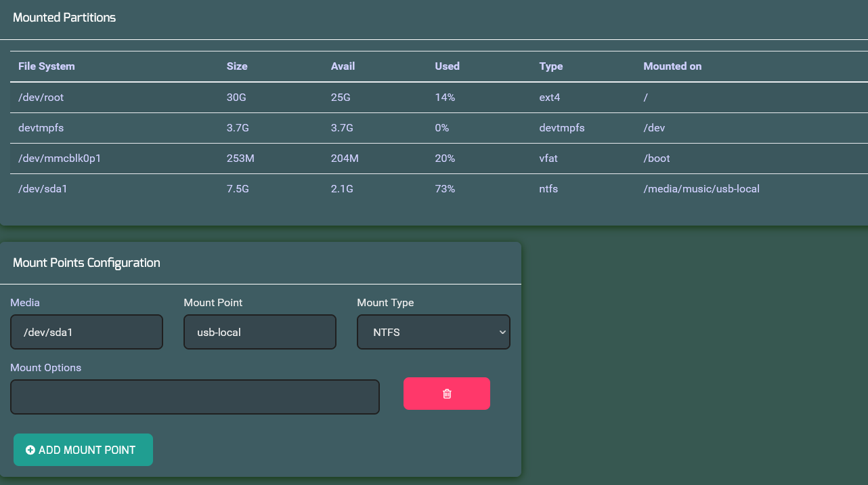Click the Type column header
Image resolution: width=868 pixels, height=485 pixels.
(551, 66)
